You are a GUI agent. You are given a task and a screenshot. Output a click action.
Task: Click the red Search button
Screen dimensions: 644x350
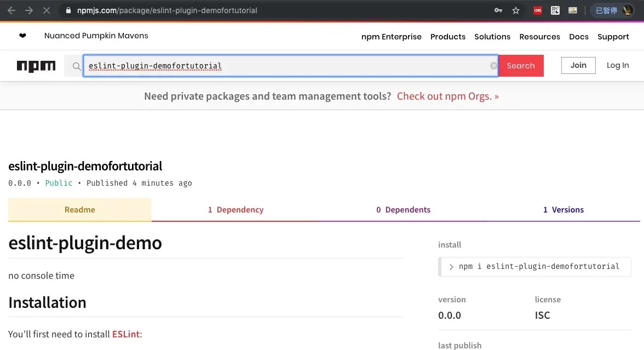(521, 66)
